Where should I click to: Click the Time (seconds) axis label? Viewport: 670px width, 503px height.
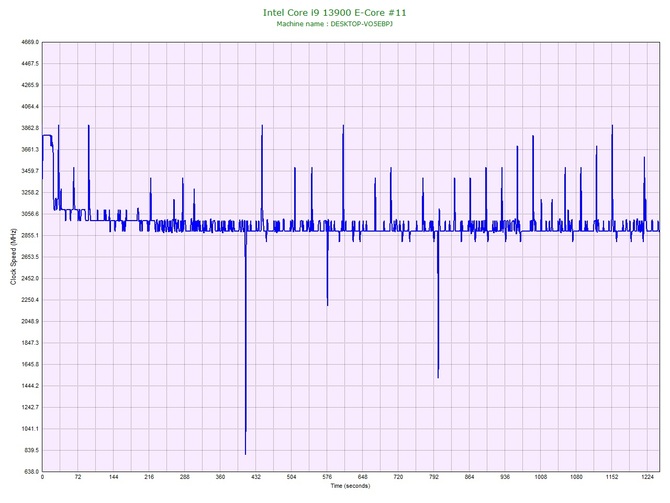coord(350,486)
